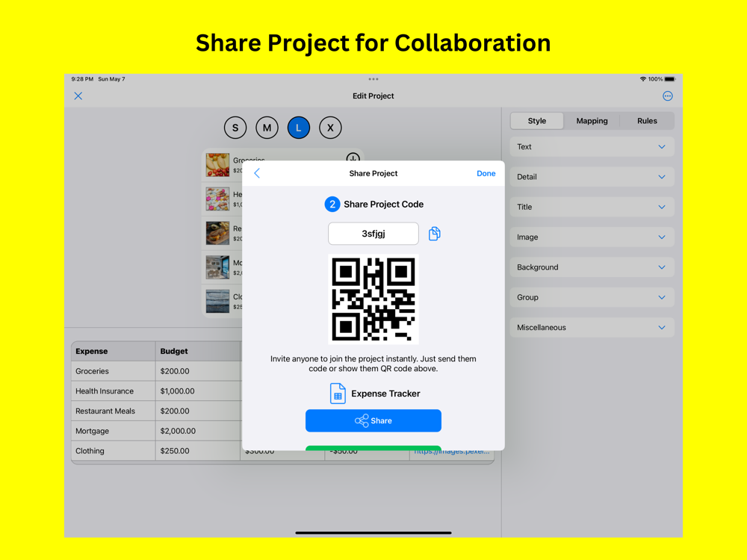Select the Groceries table cell
This screenshot has height=560, width=747.
114,371
